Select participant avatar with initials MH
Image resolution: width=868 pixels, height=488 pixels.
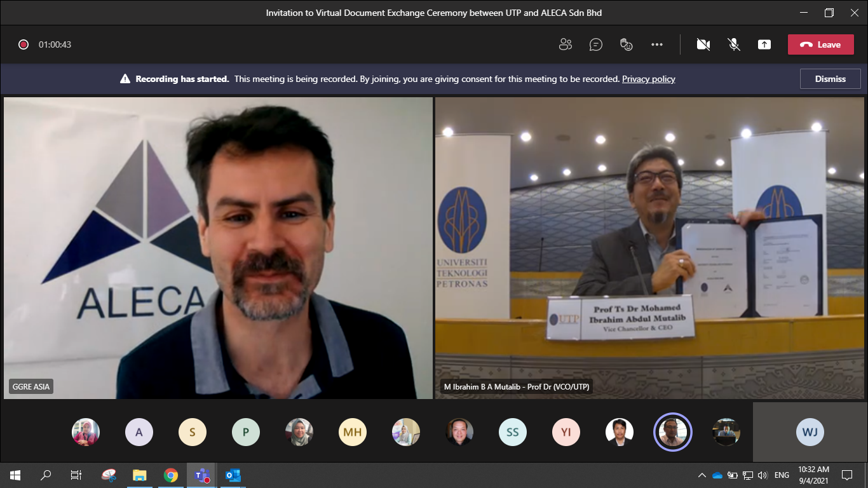353,432
